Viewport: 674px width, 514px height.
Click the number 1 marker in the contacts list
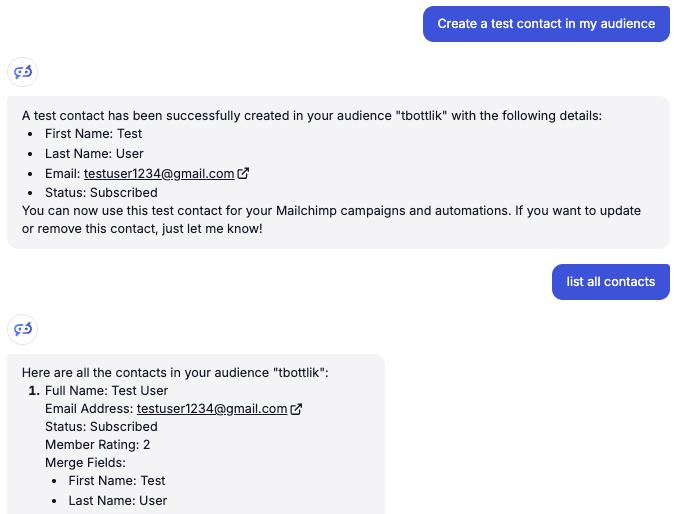pos(33,391)
